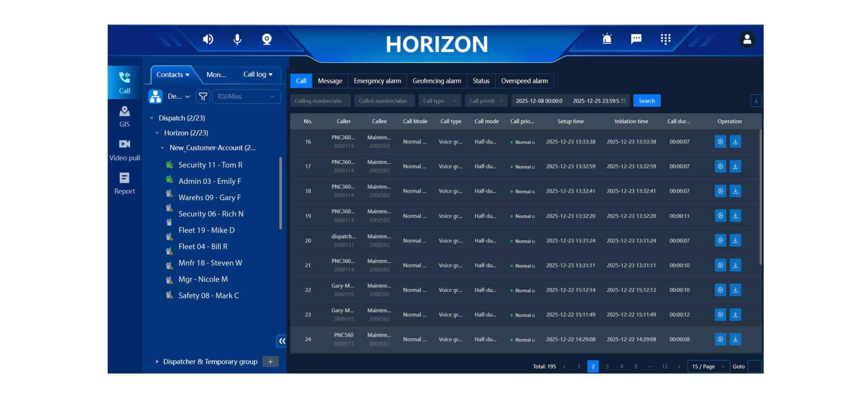Open the Contacts dropdown tab
The image size is (868, 395).
[173, 75]
